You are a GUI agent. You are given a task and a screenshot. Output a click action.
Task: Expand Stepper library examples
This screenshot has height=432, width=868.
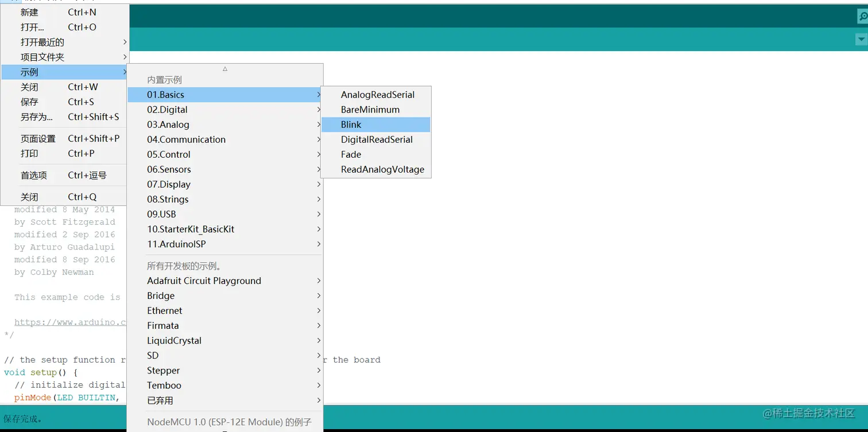pyautogui.click(x=225, y=370)
